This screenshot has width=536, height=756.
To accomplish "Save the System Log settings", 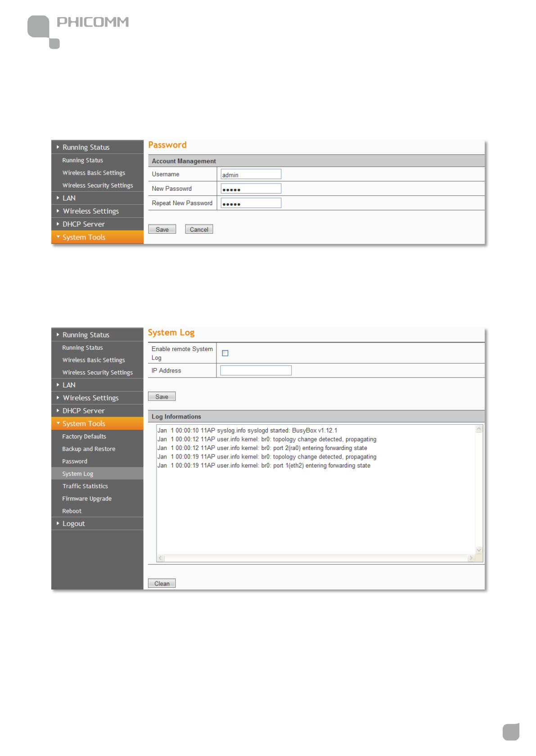I will [x=162, y=396].
